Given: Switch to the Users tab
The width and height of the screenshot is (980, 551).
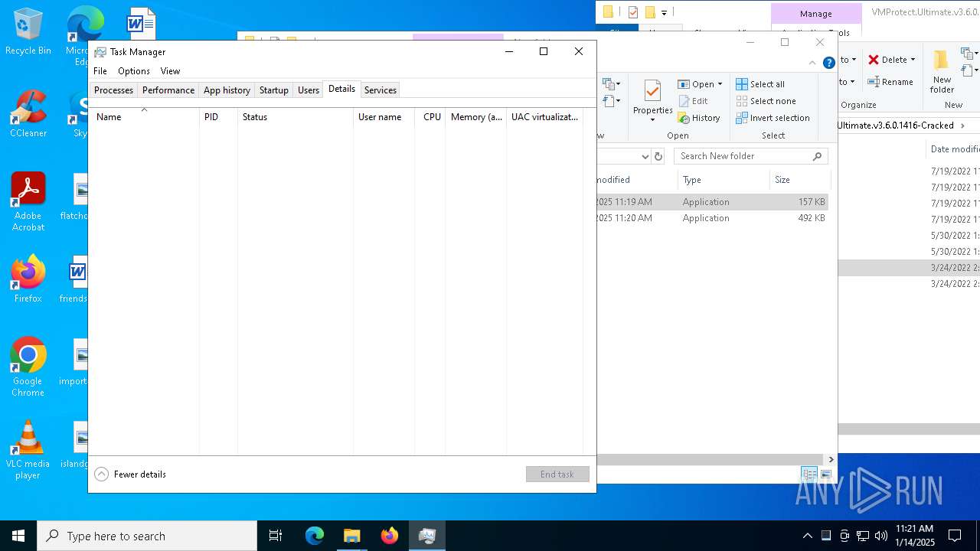Looking at the screenshot, I should [309, 90].
